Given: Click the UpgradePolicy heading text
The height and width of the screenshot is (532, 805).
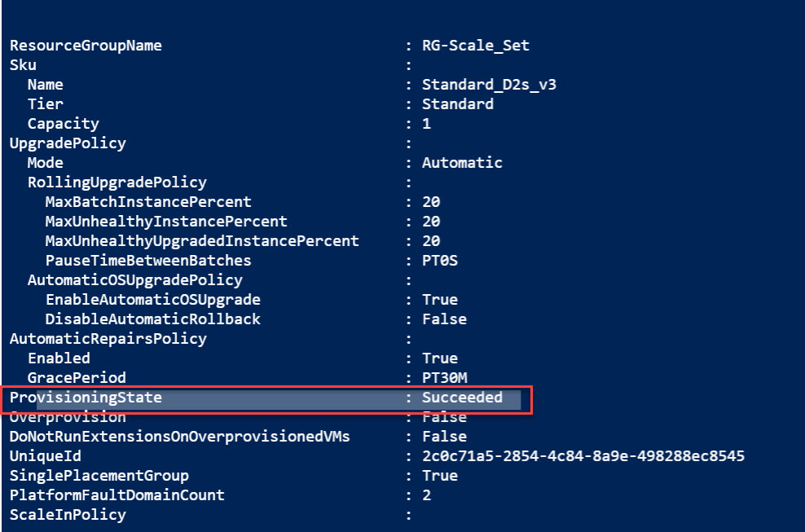Looking at the screenshot, I should (x=68, y=143).
